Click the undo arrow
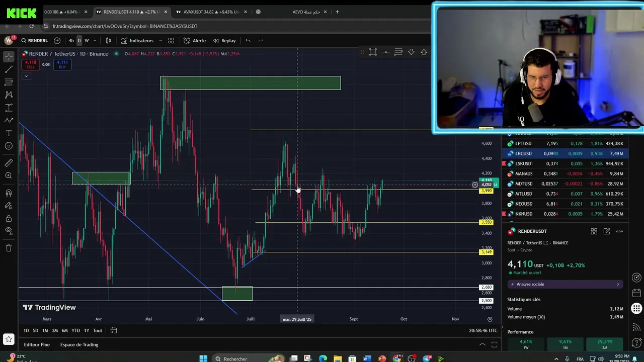 (248, 41)
